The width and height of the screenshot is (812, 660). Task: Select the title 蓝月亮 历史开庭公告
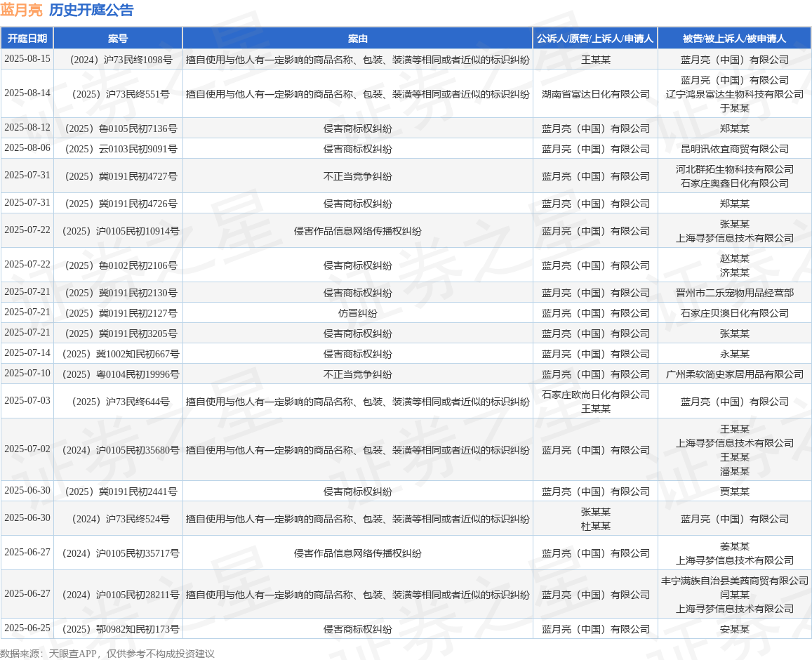tap(67, 10)
